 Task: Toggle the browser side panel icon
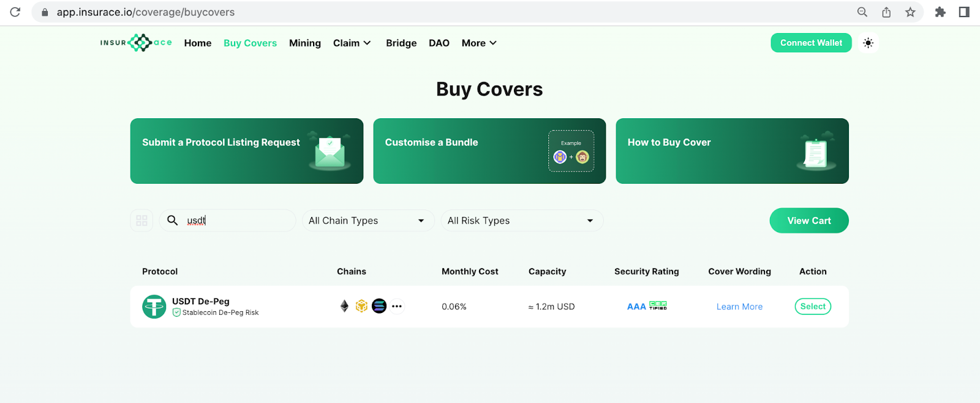[964, 12]
